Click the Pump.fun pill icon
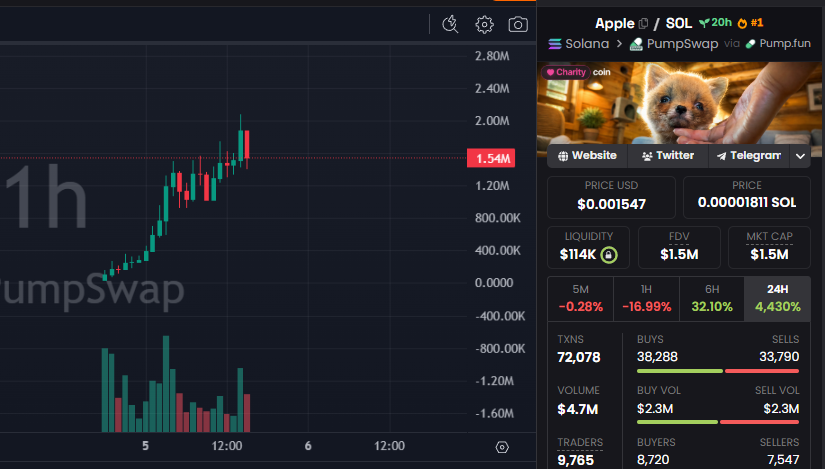Image resolution: width=825 pixels, height=469 pixels. (751, 44)
